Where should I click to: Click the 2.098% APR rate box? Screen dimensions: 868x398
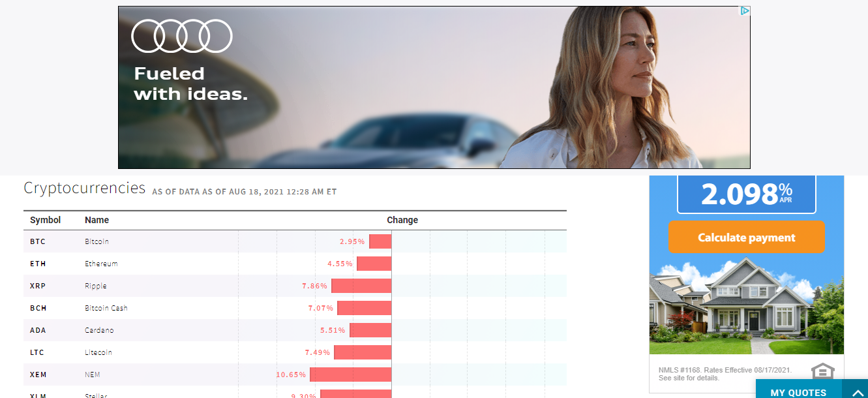point(746,194)
